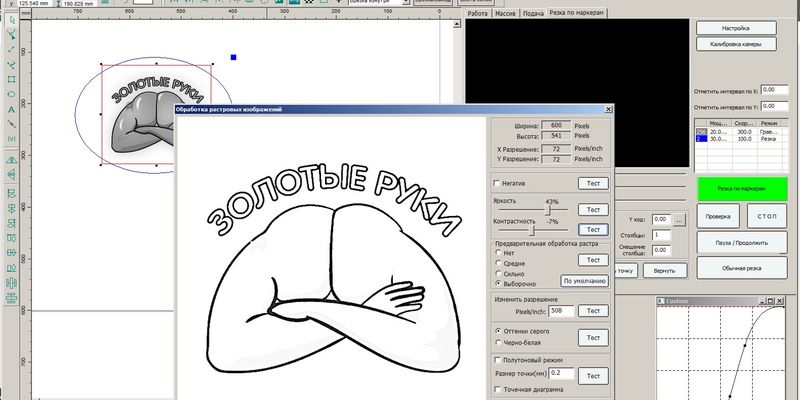Click the Тест button beside Размер точки

click(593, 376)
